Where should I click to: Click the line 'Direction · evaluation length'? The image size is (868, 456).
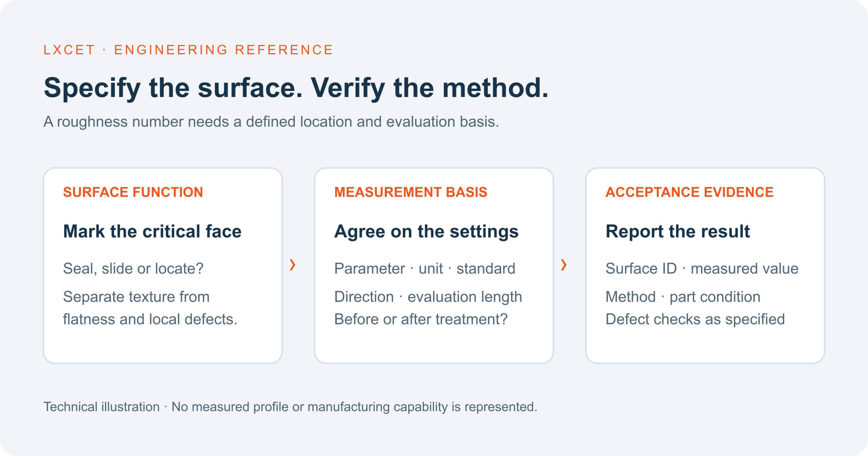point(428,297)
